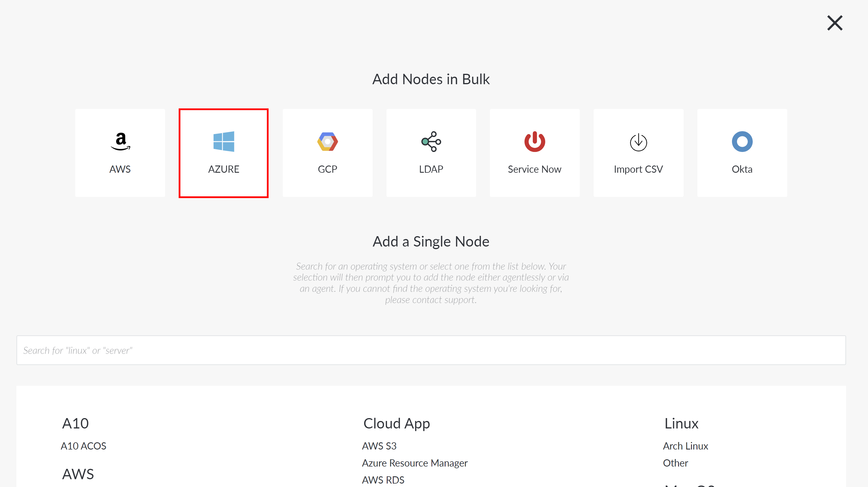Select AWS RDS from Cloud App
The image size is (868, 487).
coord(383,480)
